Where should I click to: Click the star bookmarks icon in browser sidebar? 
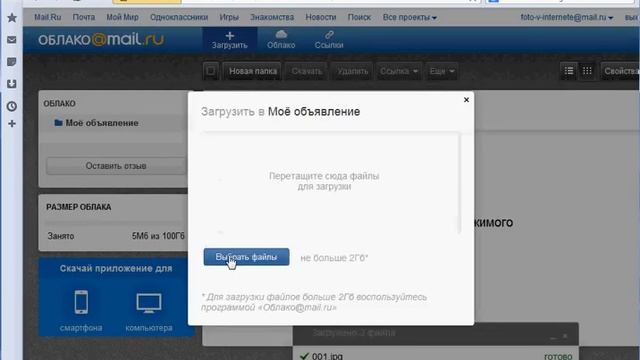(x=12, y=18)
